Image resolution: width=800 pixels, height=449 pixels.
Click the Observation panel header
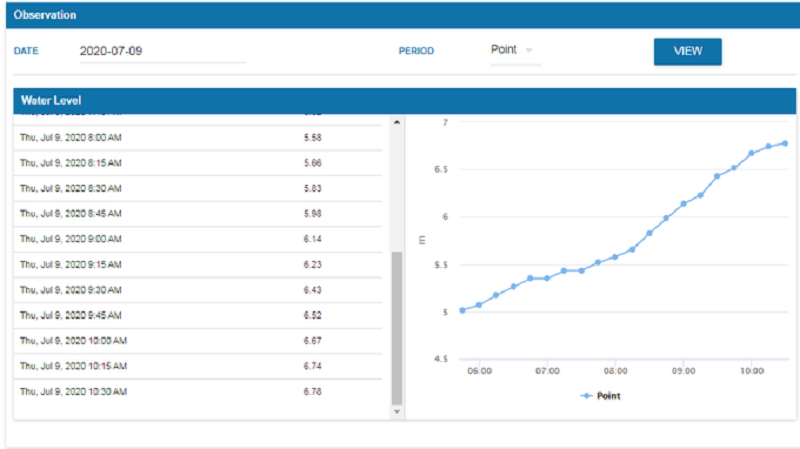400,16
